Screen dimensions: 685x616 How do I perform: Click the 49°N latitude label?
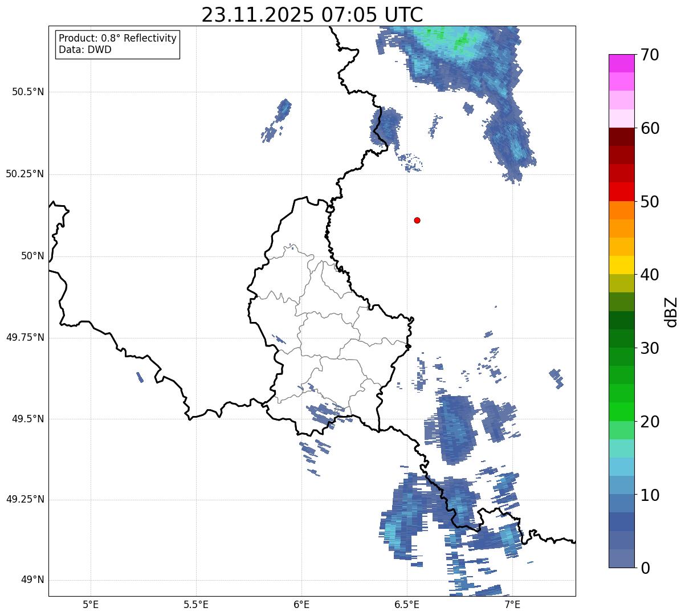(32, 580)
